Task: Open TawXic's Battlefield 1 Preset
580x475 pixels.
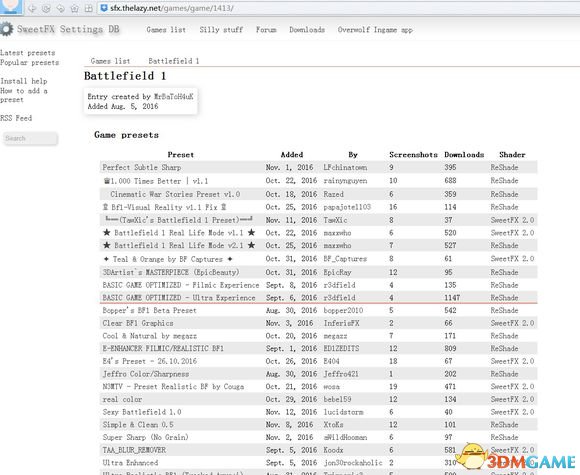Action: tap(179, 220)
